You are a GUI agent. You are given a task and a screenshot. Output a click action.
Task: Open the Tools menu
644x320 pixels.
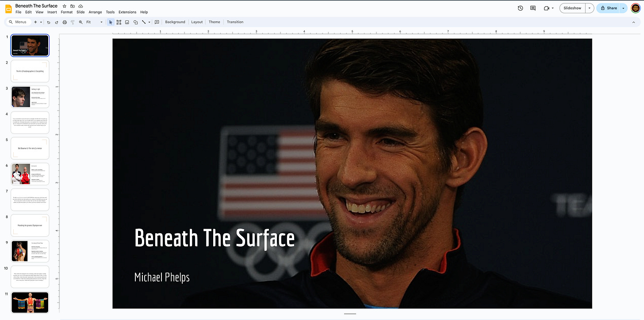tap(110, 12)
